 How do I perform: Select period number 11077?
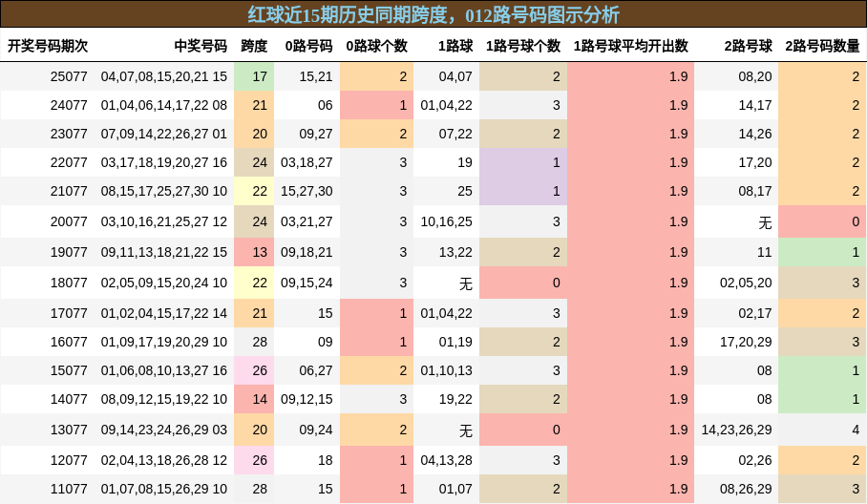tap(69, 489)
